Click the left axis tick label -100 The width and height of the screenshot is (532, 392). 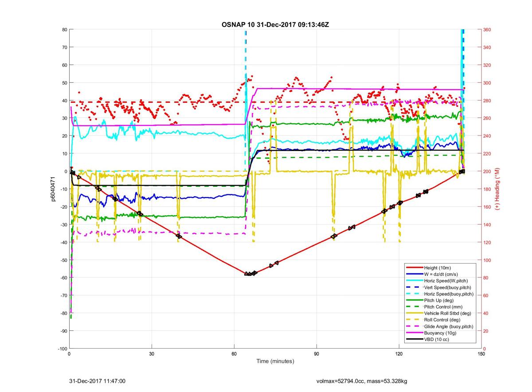[x=62, y=349]
